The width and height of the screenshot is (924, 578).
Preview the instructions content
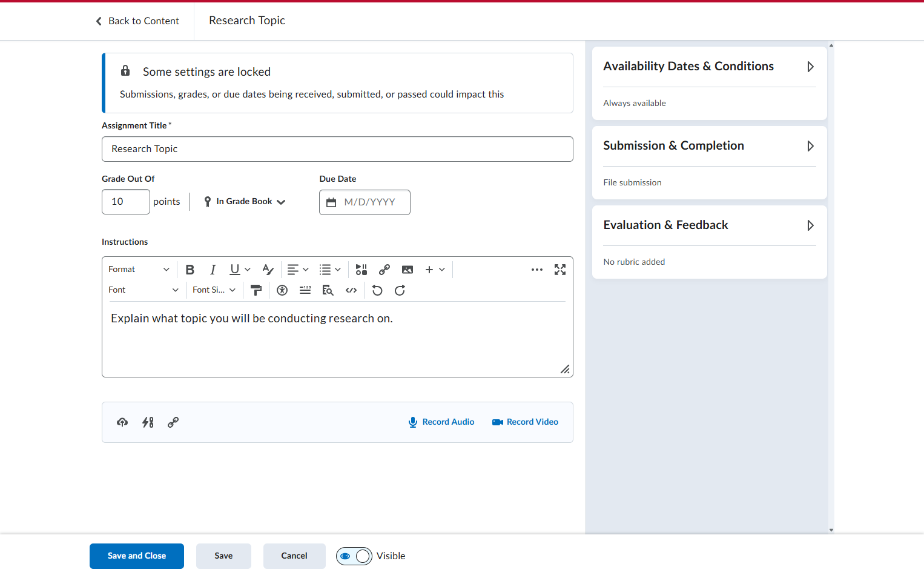[x=328, y=290]
